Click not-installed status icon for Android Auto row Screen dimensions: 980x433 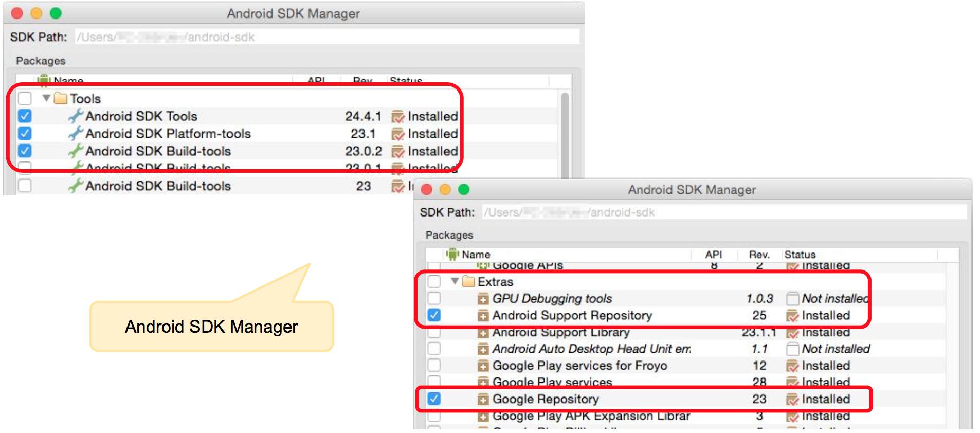tap(792, 349)
